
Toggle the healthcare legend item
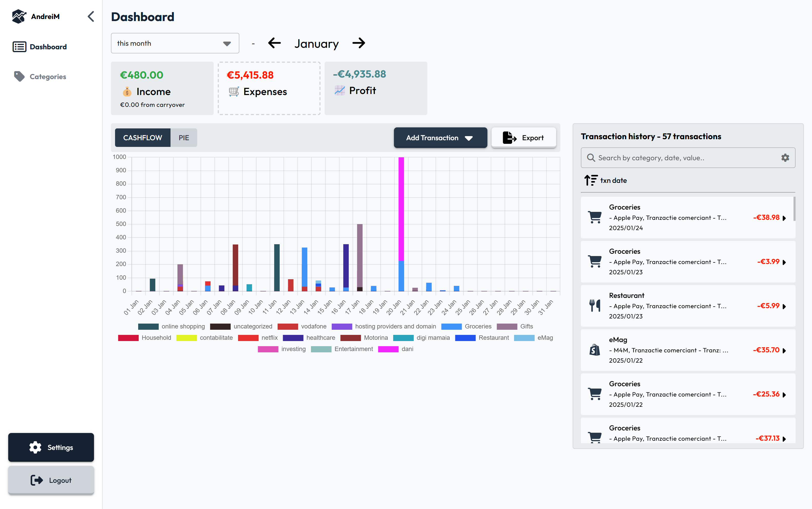(x=309, y=338)
